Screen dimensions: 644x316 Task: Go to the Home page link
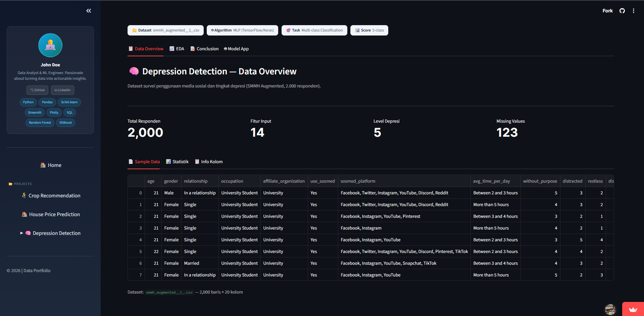pyautogui.click(x=51, y=165)
